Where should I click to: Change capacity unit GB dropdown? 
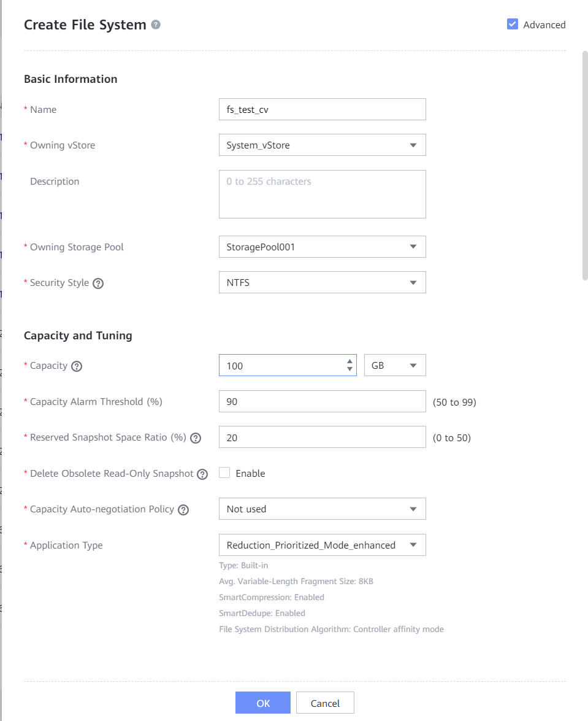395,366
